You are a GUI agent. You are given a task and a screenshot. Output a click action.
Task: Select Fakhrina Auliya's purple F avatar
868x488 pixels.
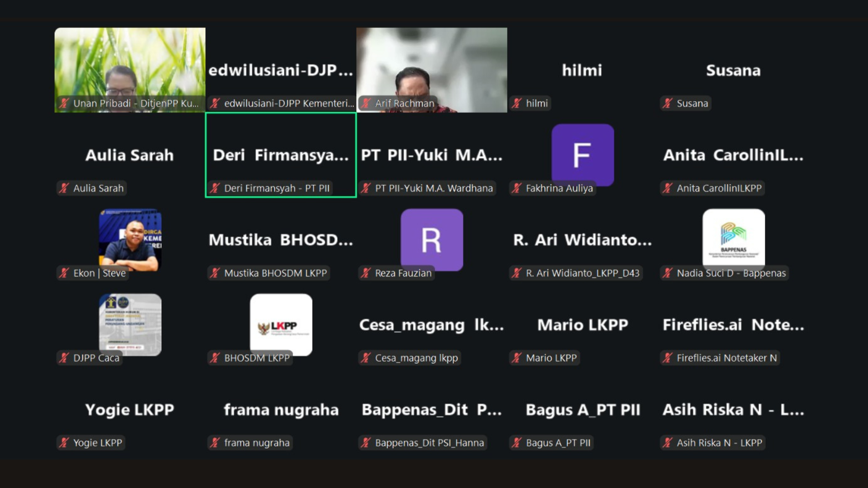tap(582, 154)
